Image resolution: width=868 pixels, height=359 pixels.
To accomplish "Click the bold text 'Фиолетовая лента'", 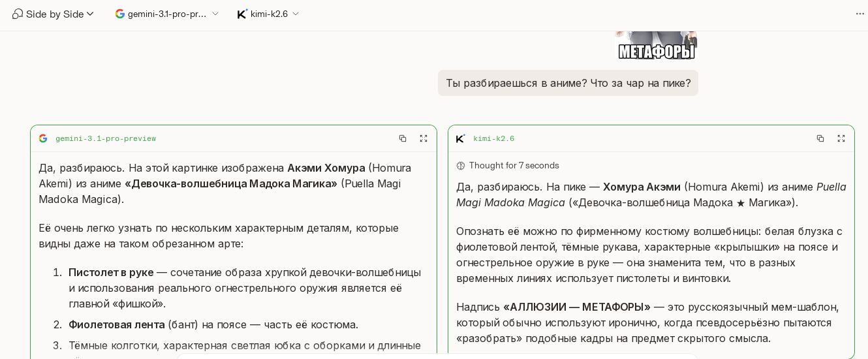I will (117, 324).
